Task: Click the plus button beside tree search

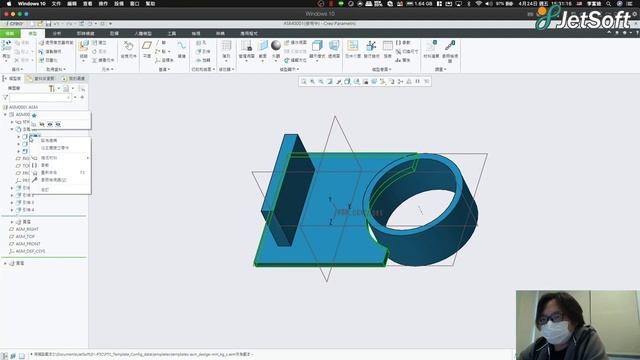Action: pos(82,98)
